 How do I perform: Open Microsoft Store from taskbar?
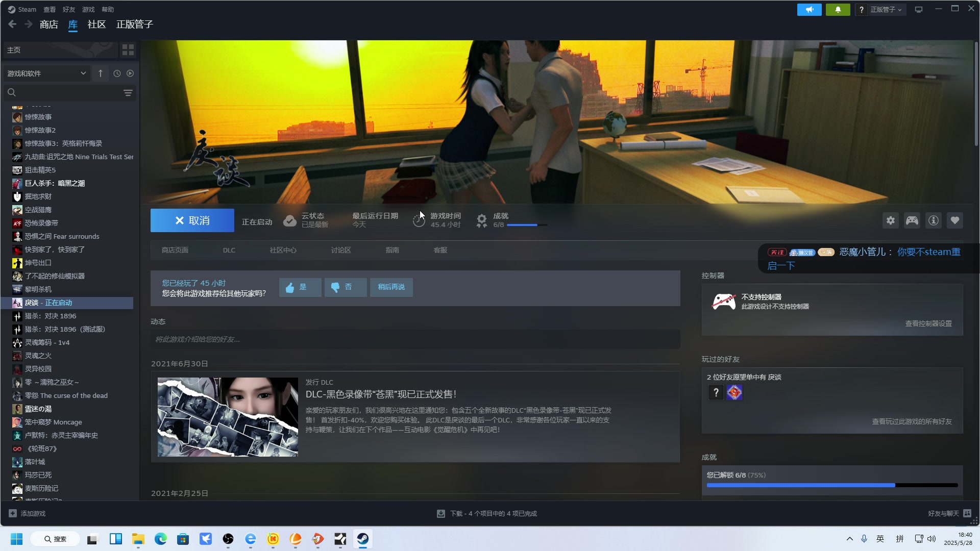click(183, 539)
